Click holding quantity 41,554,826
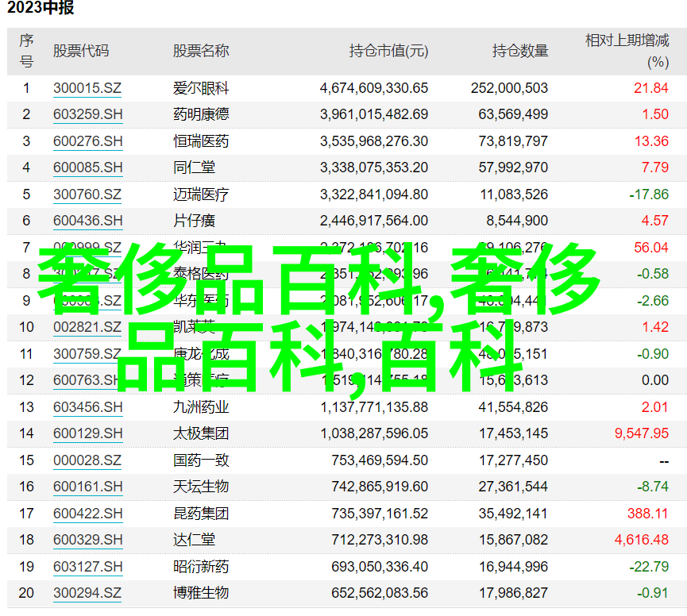The image size is (687, 616). click(513, 407)
